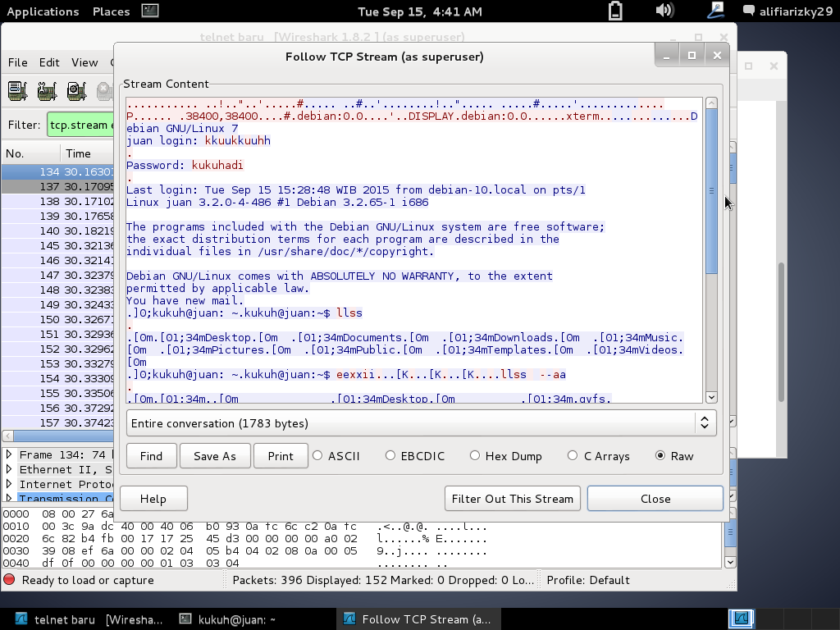Click the tcp.stream filter input field
Screen dimensions: 840x630
tap(80, 125)
